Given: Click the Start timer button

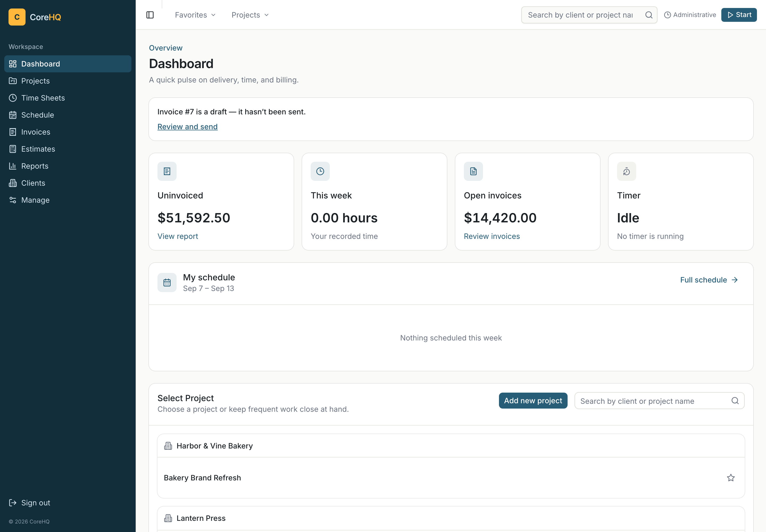Looking at the screenshot, I should [x=739, y=15].
